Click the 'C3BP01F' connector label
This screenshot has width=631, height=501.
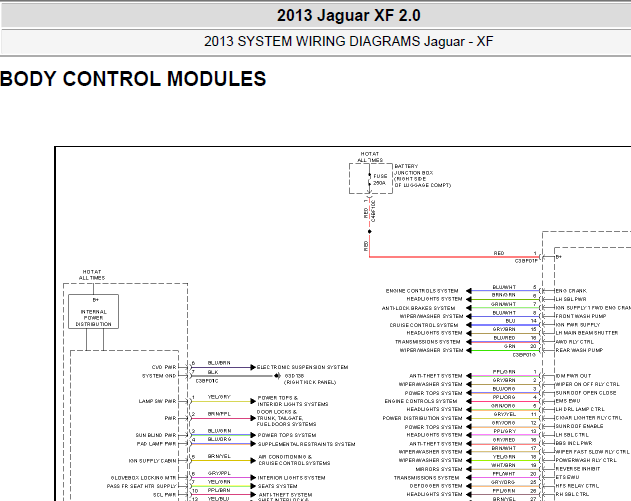coord(526,261)
